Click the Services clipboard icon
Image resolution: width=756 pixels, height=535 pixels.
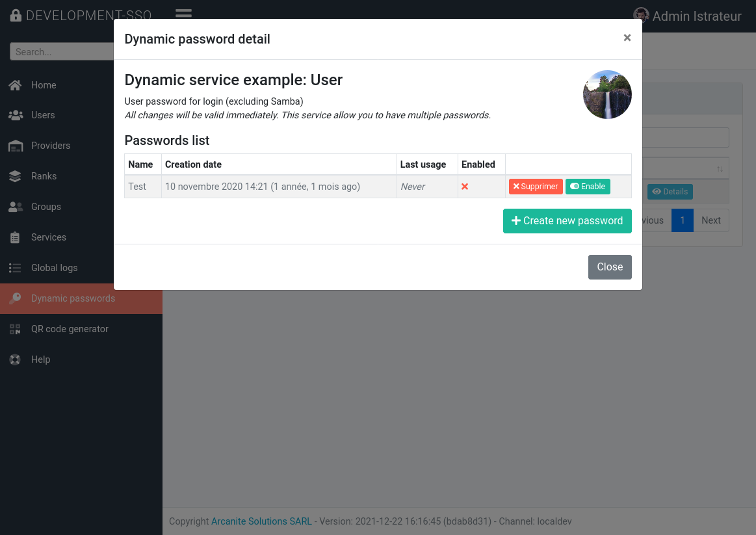pyautogui.click(x=15, y=238)
